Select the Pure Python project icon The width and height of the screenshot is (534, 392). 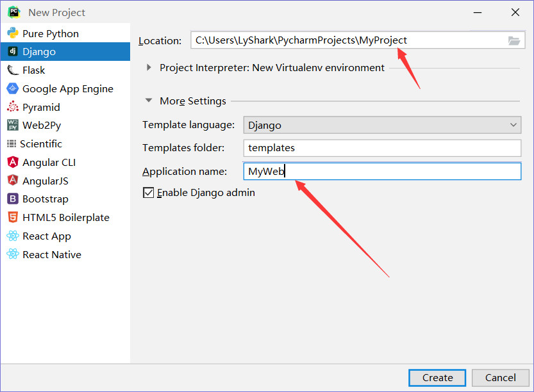[x=12, y=33]
